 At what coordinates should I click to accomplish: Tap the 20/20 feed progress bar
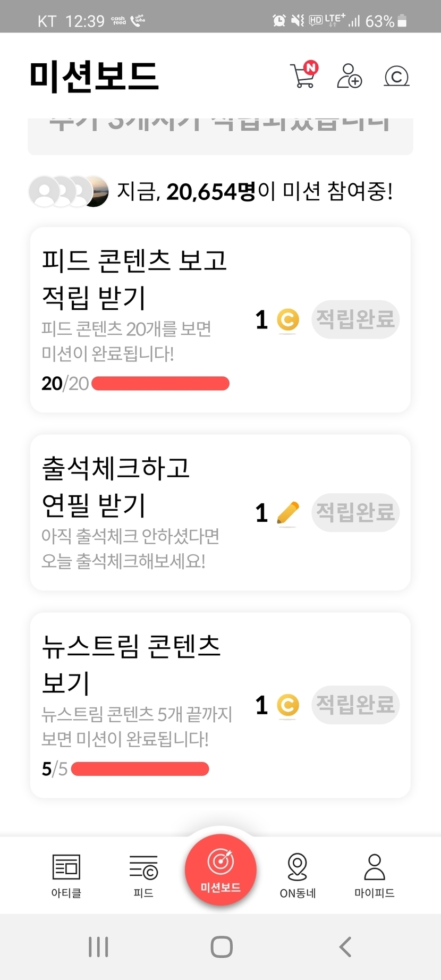[160, 384]
